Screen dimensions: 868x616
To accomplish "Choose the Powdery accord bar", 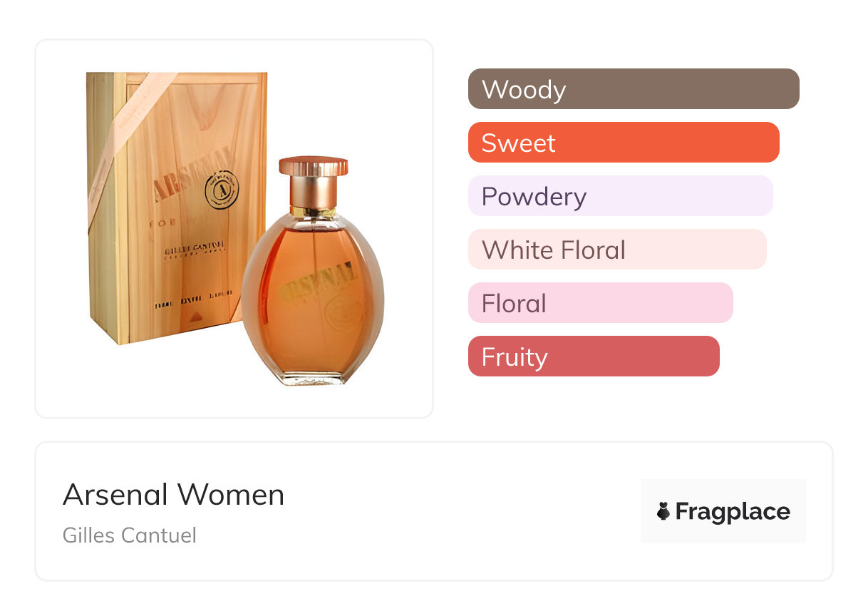I will coord(620,196).
